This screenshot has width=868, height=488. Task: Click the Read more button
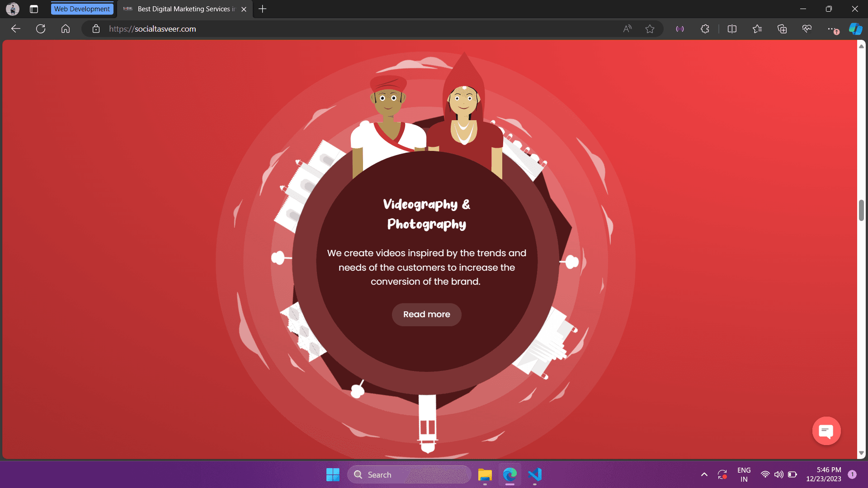(426, 314)
